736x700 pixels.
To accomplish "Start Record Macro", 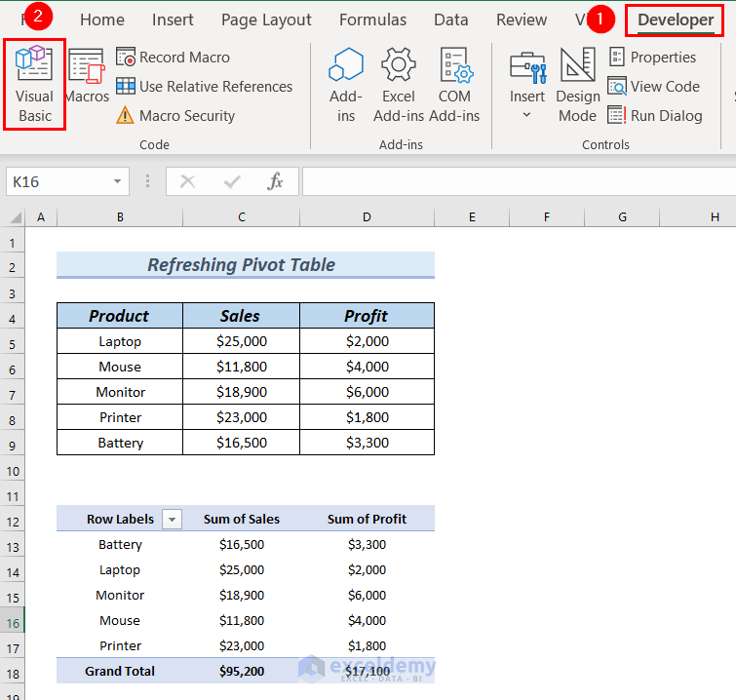I will click(174, 58).
